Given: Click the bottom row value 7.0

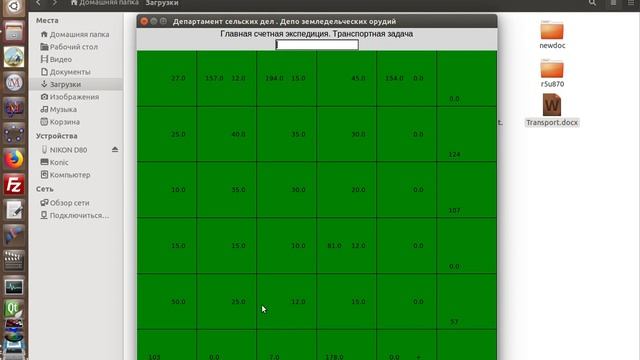Looking at the screenshot, I should (274, 357).
